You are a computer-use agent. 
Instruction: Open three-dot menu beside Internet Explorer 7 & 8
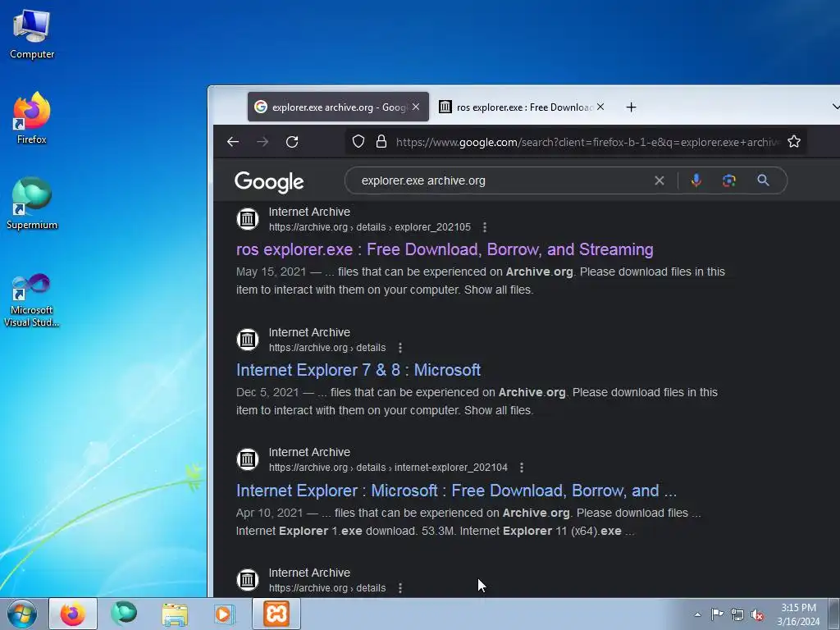400,348
